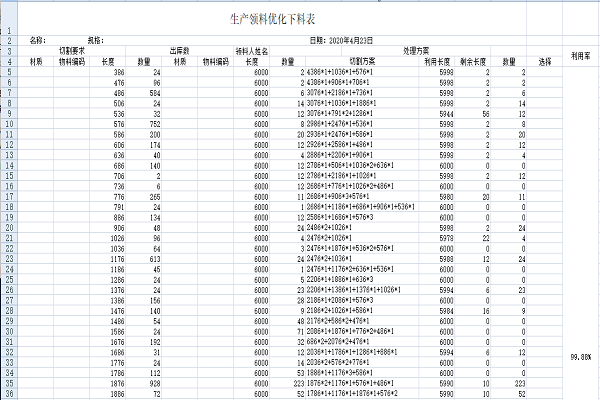Viewport: 600px width, 400px height.
Task: Select quantity 613 in row 23
Action: [155, 259]
